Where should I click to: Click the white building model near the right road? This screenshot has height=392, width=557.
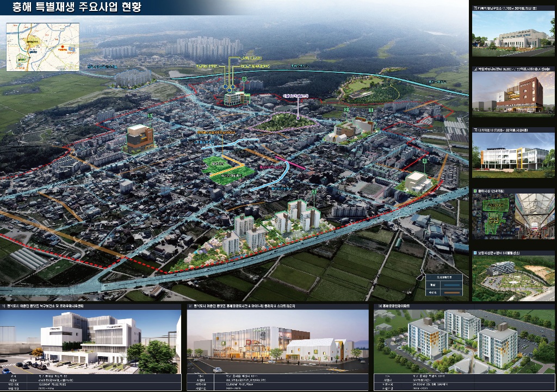point(416,182)
